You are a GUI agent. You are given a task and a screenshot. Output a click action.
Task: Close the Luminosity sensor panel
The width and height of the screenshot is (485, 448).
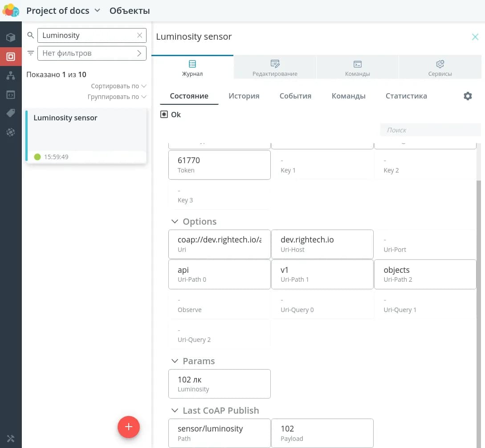point(475,37)
